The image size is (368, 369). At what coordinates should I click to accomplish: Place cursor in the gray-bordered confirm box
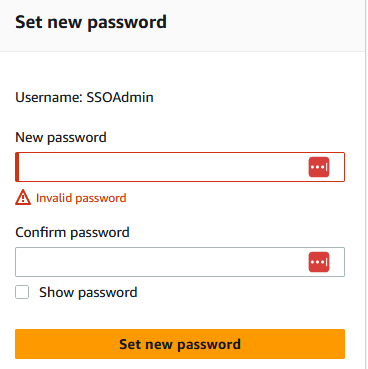coord(180,262)
